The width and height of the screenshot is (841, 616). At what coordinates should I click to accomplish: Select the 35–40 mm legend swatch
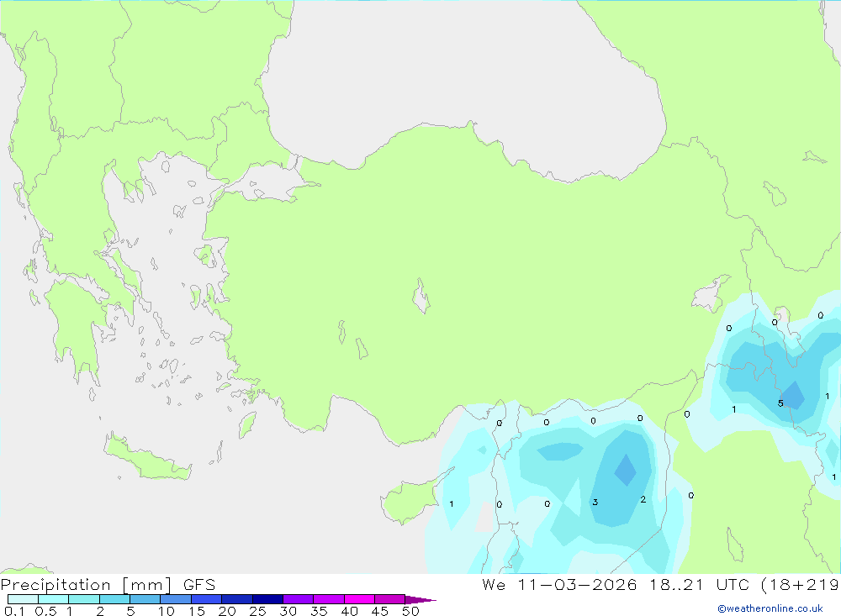click(x=329, y=599)
